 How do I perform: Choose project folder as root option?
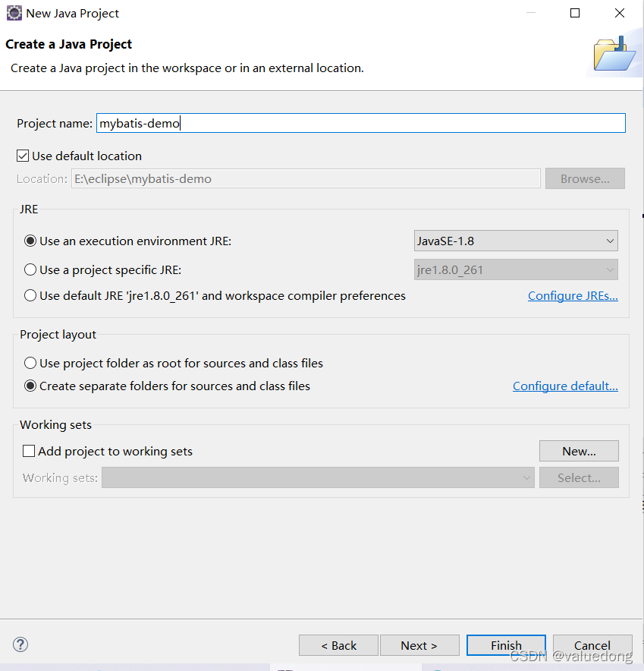[30, 363]
